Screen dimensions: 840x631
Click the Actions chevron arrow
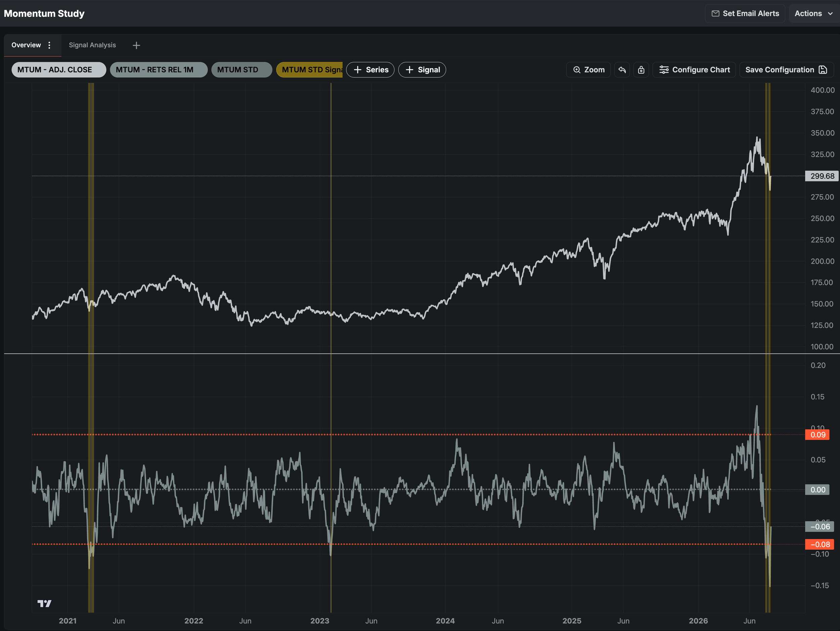pos(831,14)
